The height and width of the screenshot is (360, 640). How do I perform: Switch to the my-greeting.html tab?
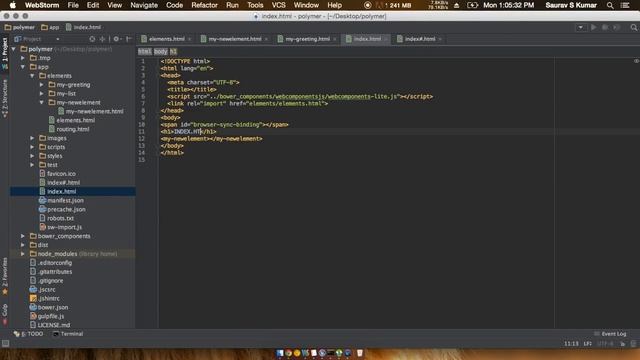click(x=307, y=39)
